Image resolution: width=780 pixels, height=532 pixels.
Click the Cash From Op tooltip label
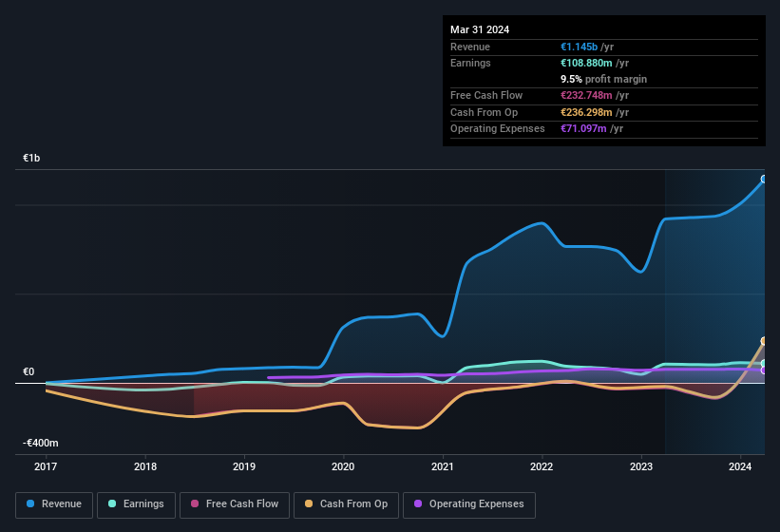(484, 112)
